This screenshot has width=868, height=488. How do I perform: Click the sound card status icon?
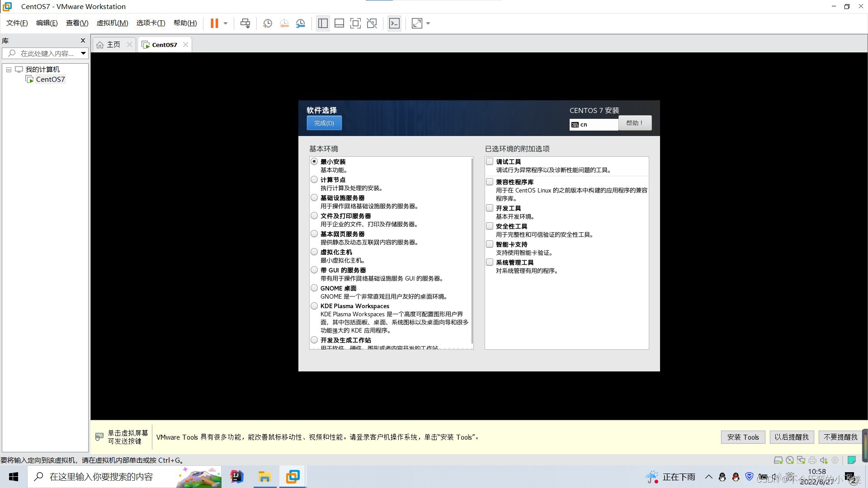pyautogui.click(x=824, y=460)
